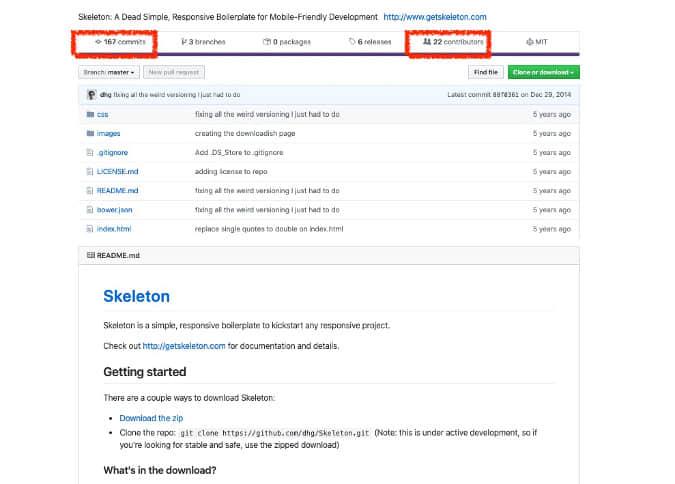
Task: Open the www.getskeleton.com header link
Action: (436, 17)
